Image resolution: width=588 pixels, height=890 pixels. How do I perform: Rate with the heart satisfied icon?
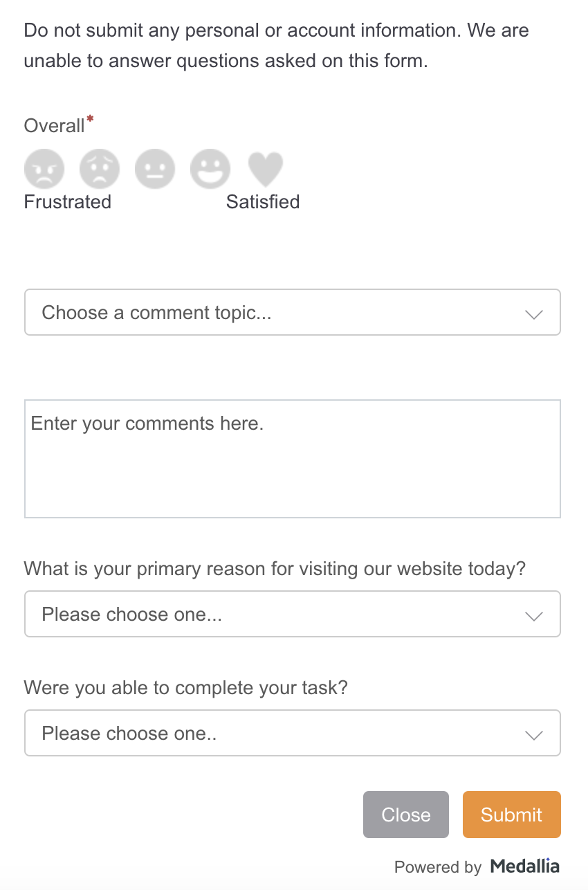click(266, 169)
